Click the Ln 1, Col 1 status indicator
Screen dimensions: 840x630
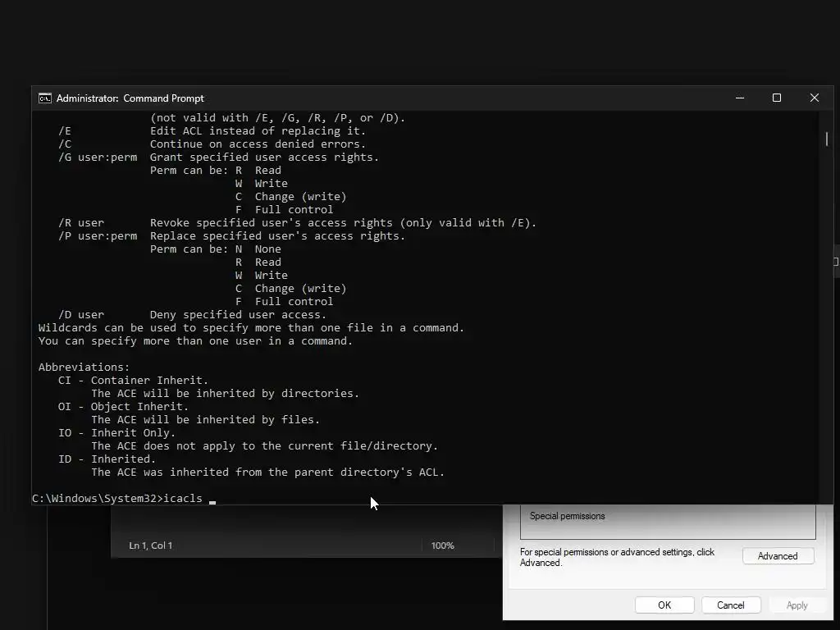[151, 546]
